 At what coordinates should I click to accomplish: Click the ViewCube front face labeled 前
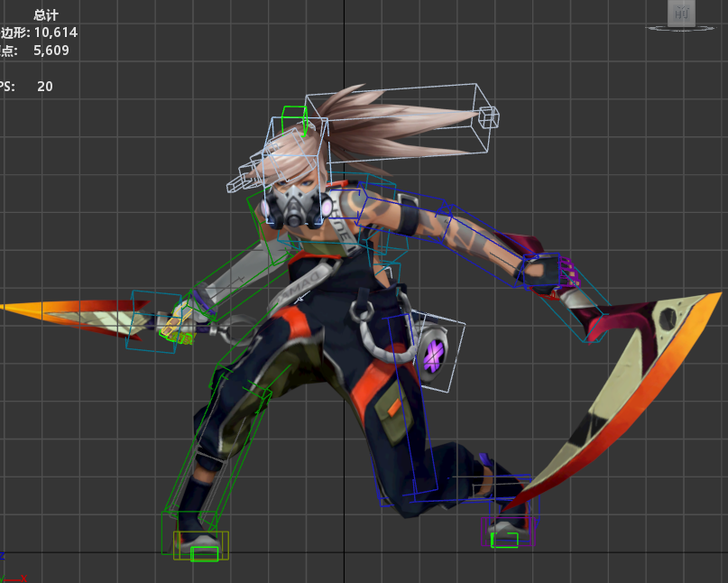click(x=681, y=13)
